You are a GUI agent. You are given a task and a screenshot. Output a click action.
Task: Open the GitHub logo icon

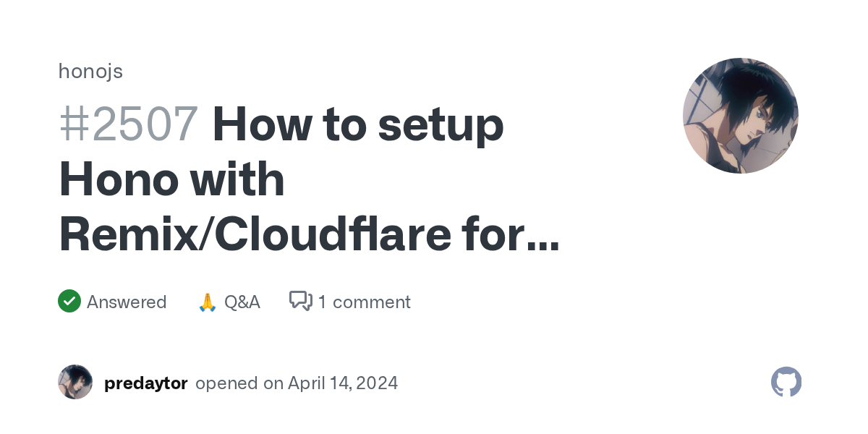click(786, 382)
